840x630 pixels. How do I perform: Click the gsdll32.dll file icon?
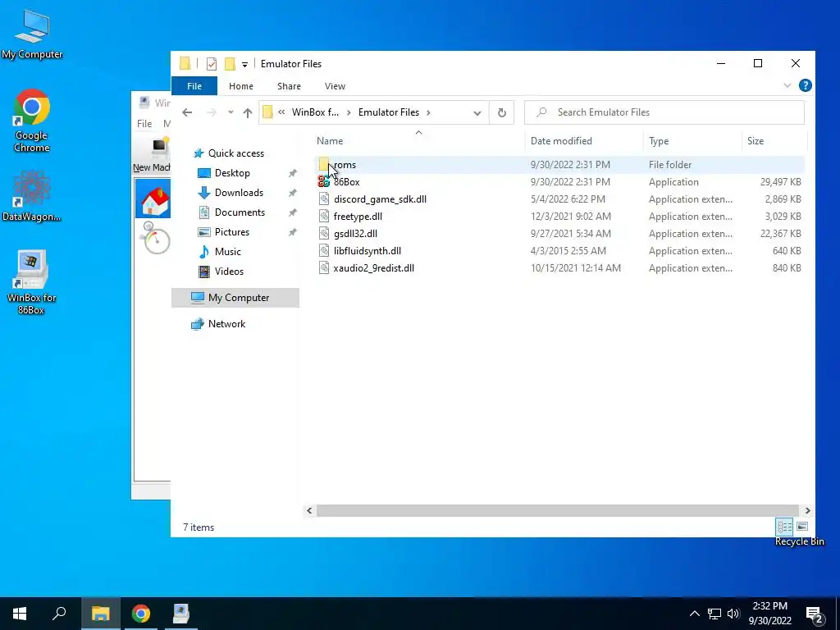(x=323, y=234)
